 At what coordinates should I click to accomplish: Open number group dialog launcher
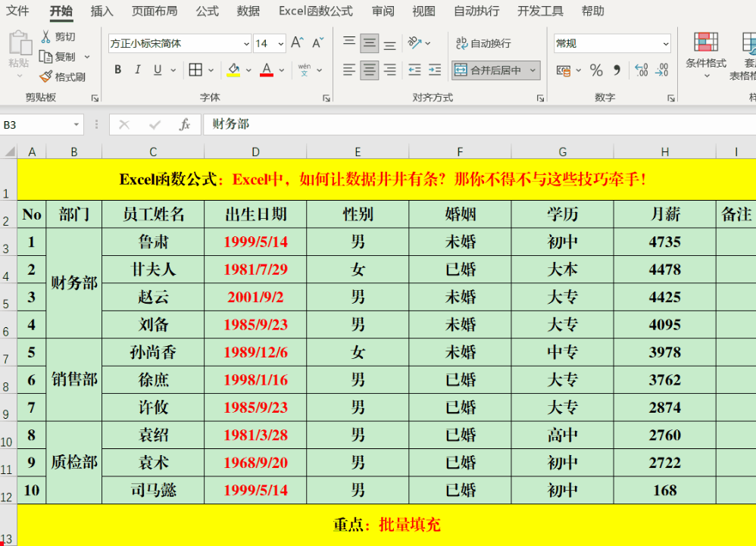coord(670,98)
